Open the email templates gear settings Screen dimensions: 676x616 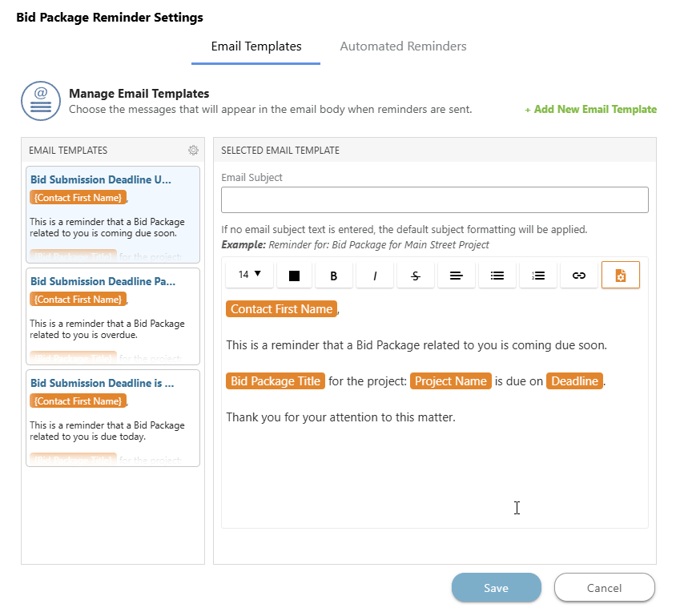point(193,150)
